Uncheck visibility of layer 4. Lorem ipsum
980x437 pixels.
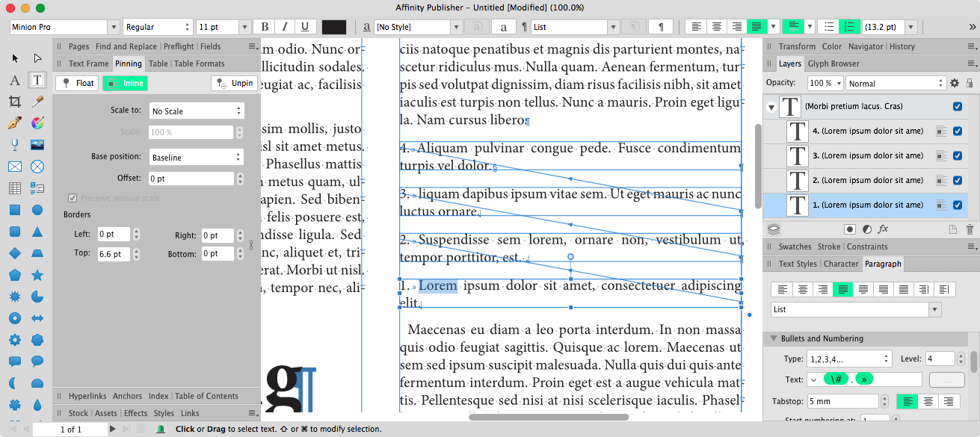[958, 131]
